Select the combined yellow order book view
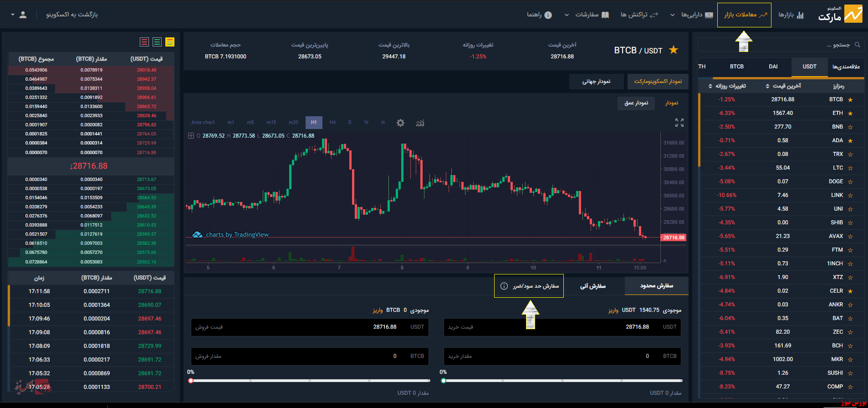The height and width of the screenshot is (408, 868). [x=170, y=42]
